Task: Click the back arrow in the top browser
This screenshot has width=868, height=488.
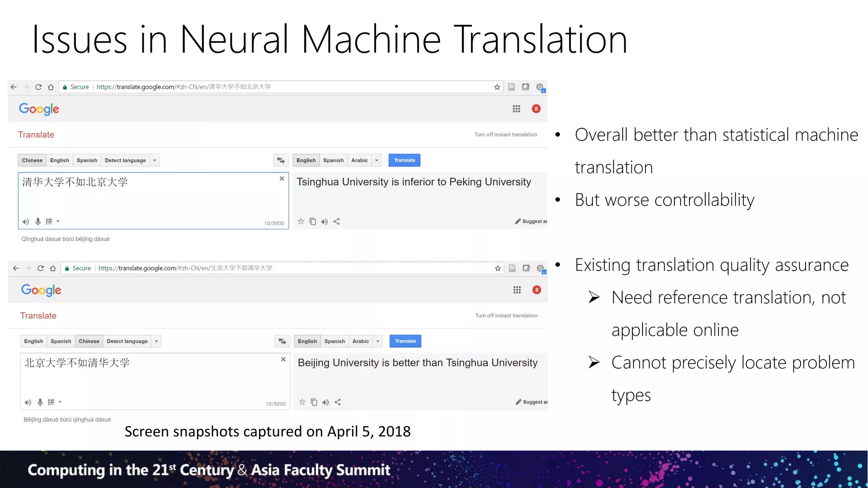Action: [14, 87]
